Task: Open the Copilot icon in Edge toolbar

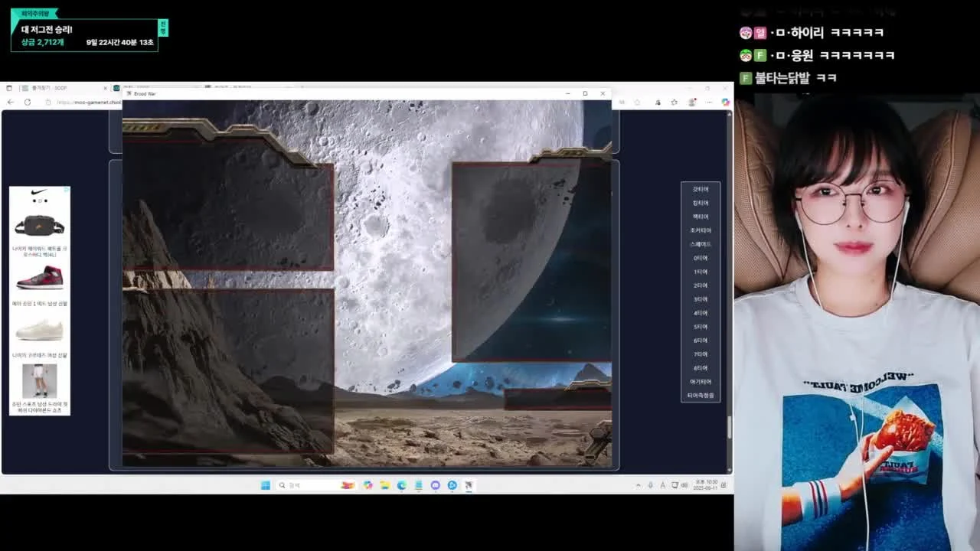Action: pos(725,102)
